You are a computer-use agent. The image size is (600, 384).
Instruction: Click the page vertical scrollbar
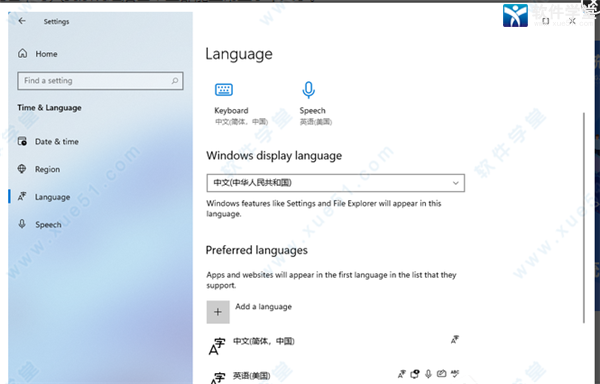(x=584, y=218)
